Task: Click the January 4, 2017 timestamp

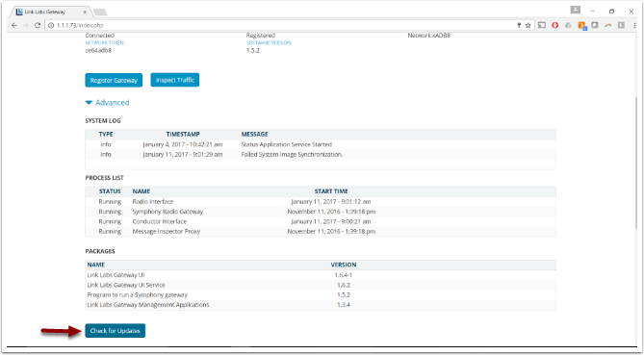Action: point(183,144)
